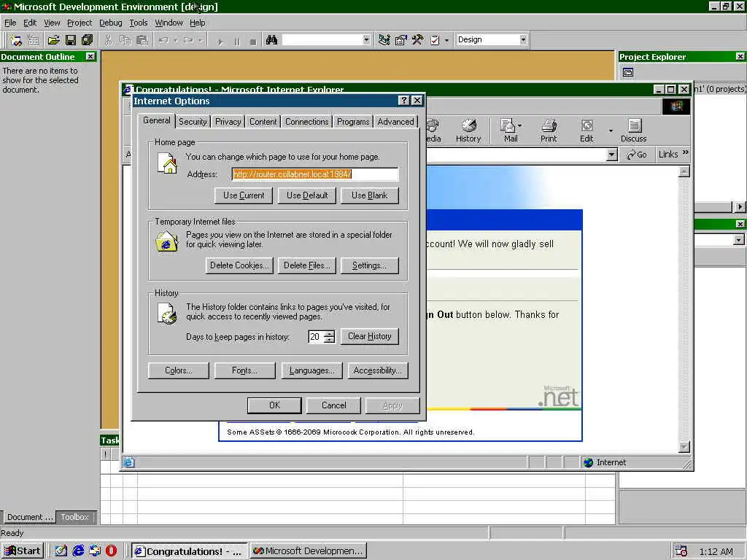Click the Edit button in Internet Explorer
This screenshot has height=560, width=747.
[x=587, y=131]
